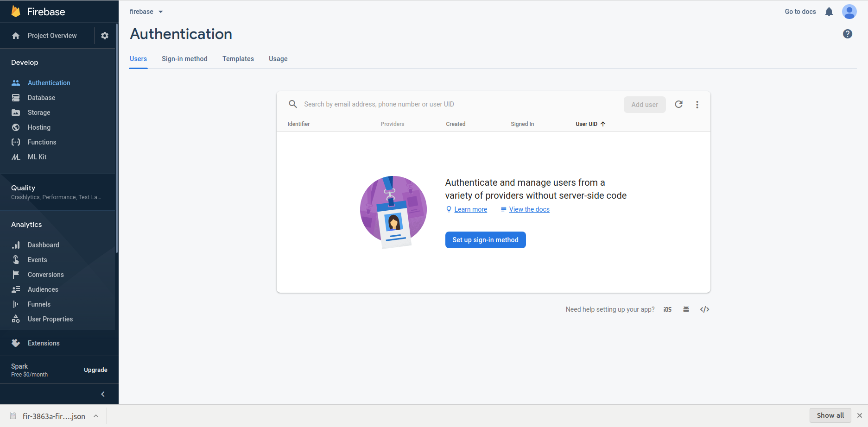Open notifications bell icon
The image size is (868, 427).
[829, 12]
